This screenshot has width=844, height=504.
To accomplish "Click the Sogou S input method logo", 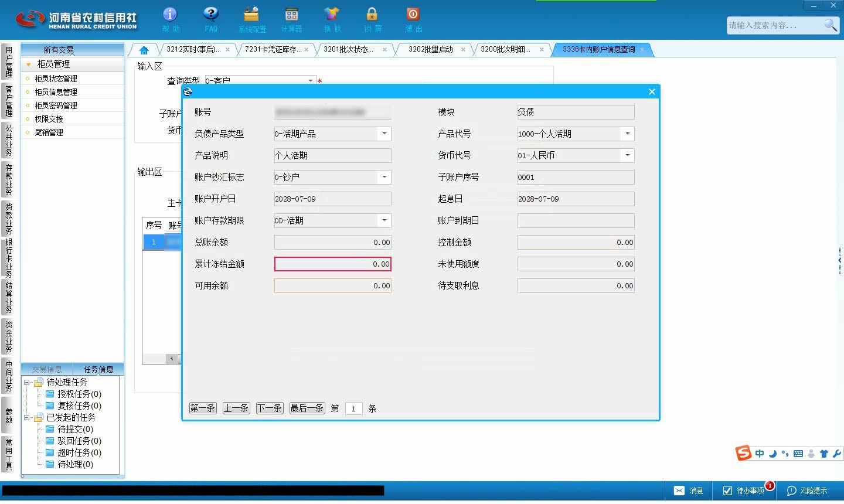I will pos(743,453).
